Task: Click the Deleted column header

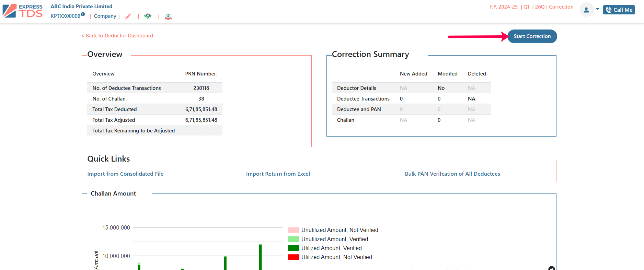Action: pyautogui.click(x=477, y=74)
